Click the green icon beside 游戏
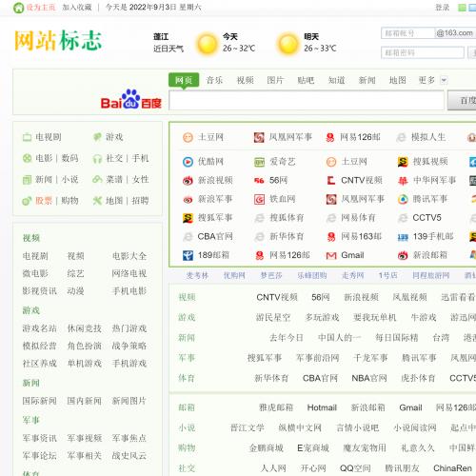The height and width of the screenshot is (476, 476). click(x=97, y=137)
